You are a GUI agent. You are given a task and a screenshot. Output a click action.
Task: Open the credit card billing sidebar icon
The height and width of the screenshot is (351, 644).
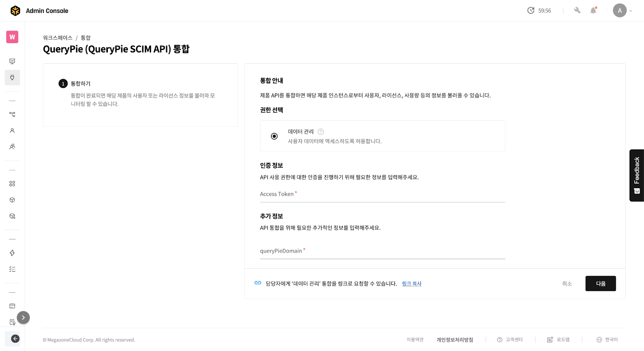(12, 306)
